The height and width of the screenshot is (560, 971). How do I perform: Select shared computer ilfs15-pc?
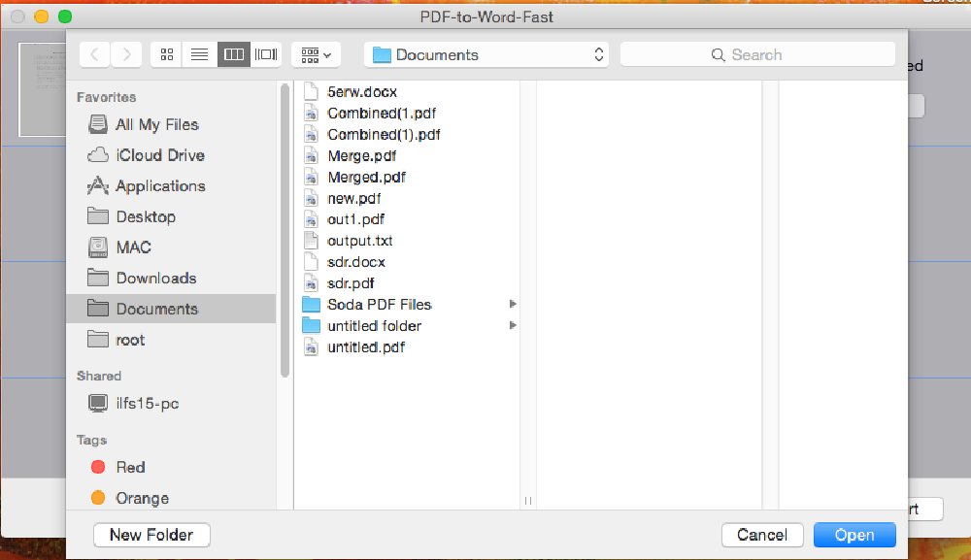pos(171,404)
